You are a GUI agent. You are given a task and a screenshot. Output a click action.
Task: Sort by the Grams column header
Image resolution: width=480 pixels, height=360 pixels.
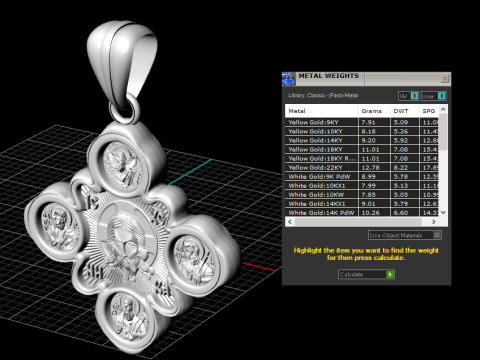(x=374, y=111)
